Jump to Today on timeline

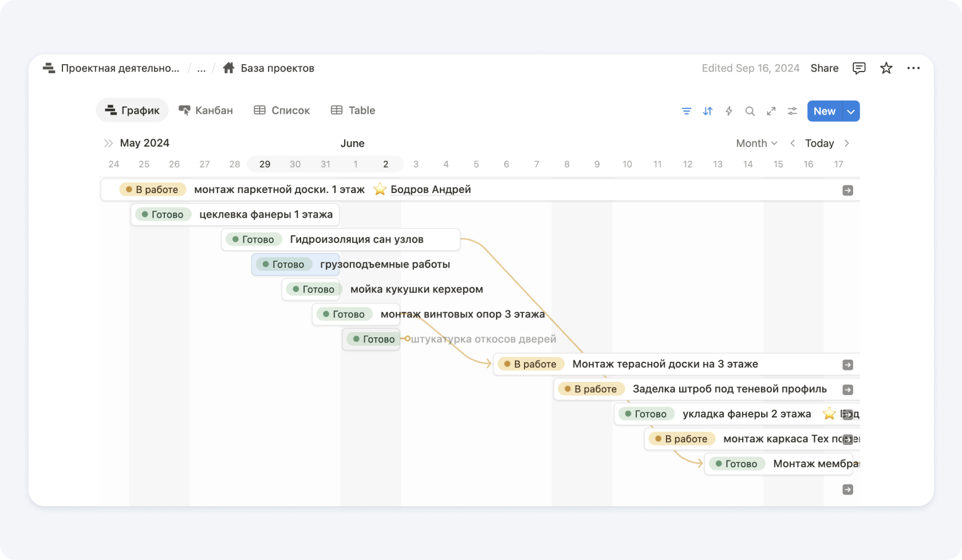[x=819, y=143]
